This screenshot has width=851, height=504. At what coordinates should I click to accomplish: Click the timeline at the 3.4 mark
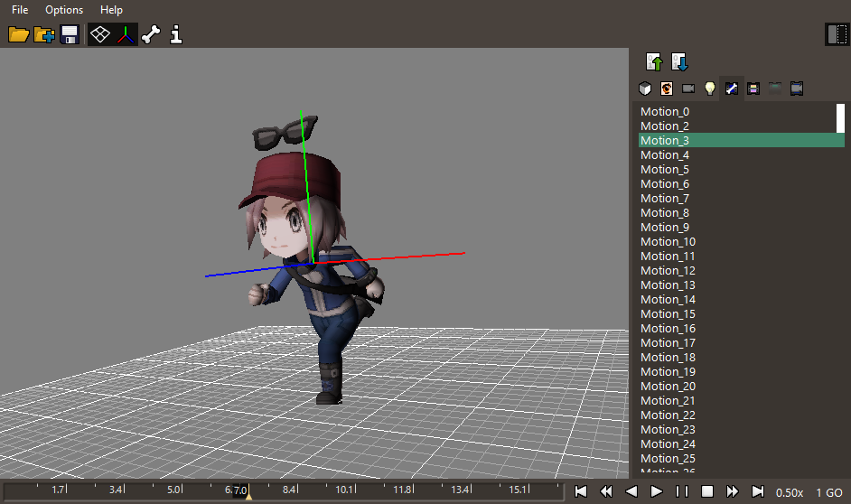point(117,490)
